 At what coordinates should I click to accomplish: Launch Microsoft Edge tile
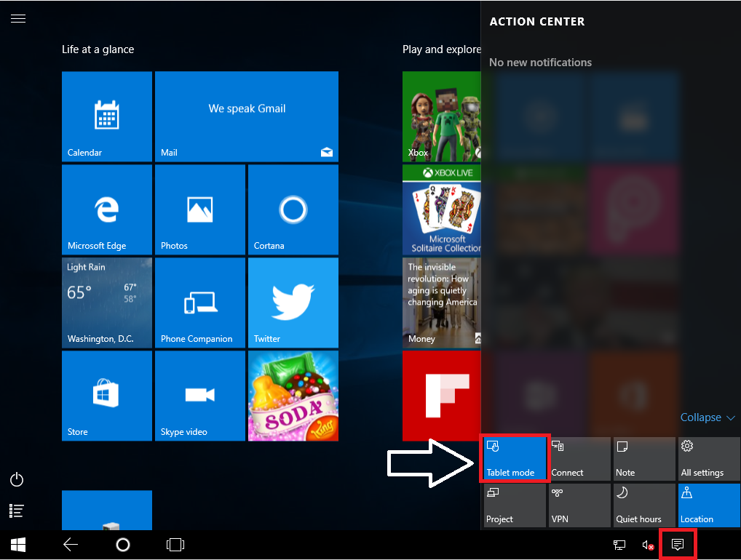pyautogui.click(x=107, y=209)
